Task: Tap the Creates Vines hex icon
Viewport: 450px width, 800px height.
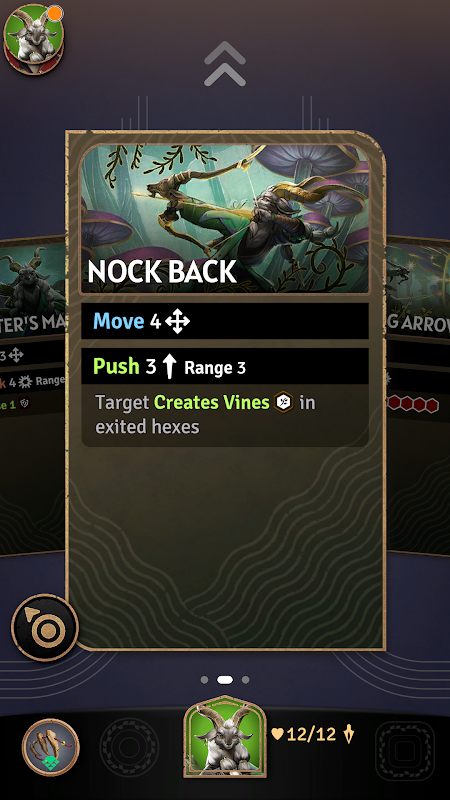Action: tap(284, 403)
